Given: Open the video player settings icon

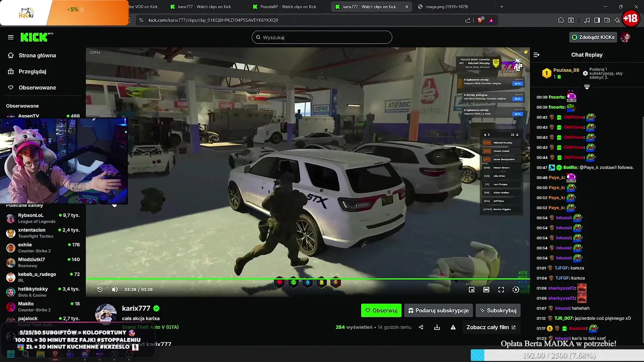Looking at the screenshot, I should click(x=516, y=289).
